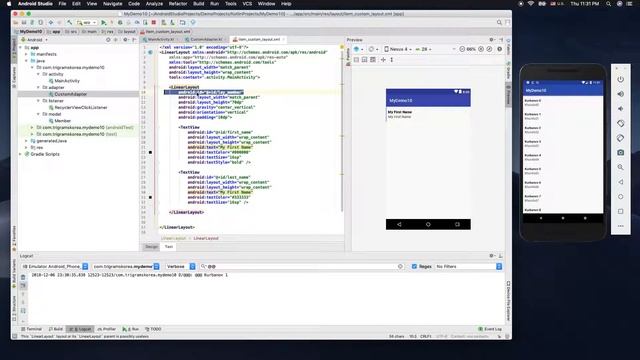Click the emulator zoom magnifier icon
Image resolution: width=640 pixels, height=360 pixels.
coord(620,167)
